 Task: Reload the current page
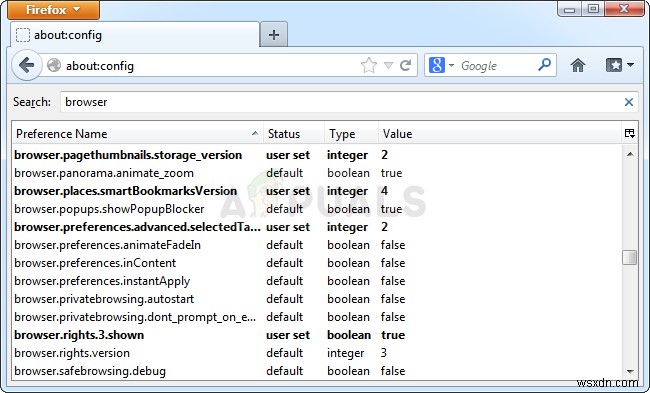click(x=405, y=65)
